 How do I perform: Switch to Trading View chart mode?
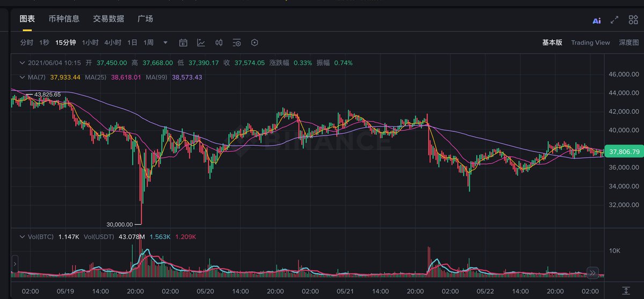[590, 42]
